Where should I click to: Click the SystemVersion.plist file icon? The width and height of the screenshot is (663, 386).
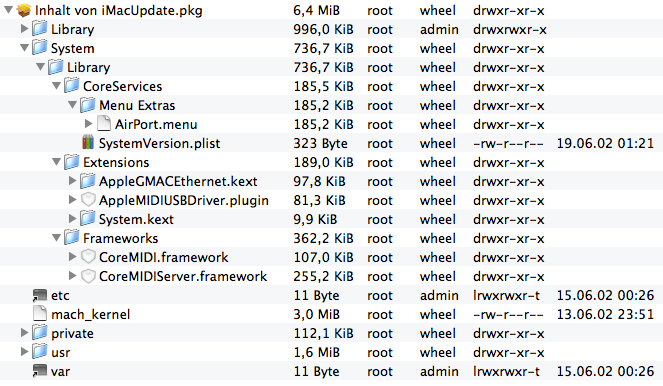point(88,143)
